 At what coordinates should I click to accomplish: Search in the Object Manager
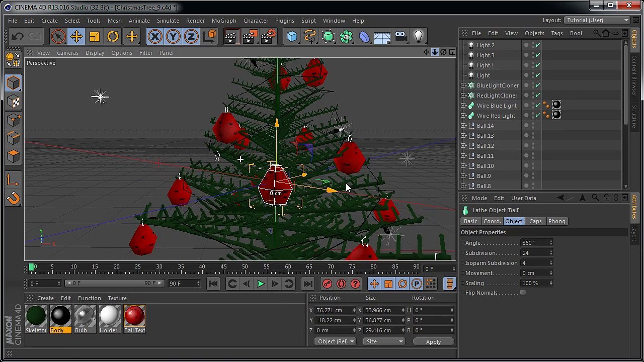click(597, 33)
